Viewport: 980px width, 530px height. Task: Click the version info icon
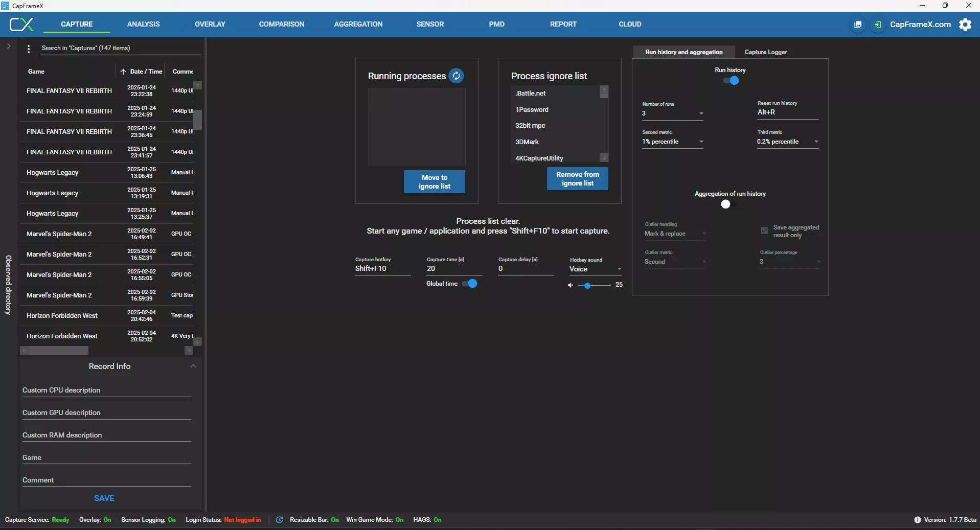pos(917,520)
